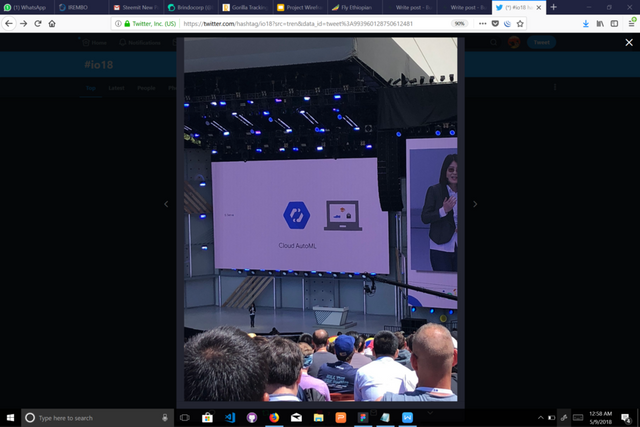This screenshot has height=427, width=640.
Task: Bookmark this page with the star
Action: (520, 24)
